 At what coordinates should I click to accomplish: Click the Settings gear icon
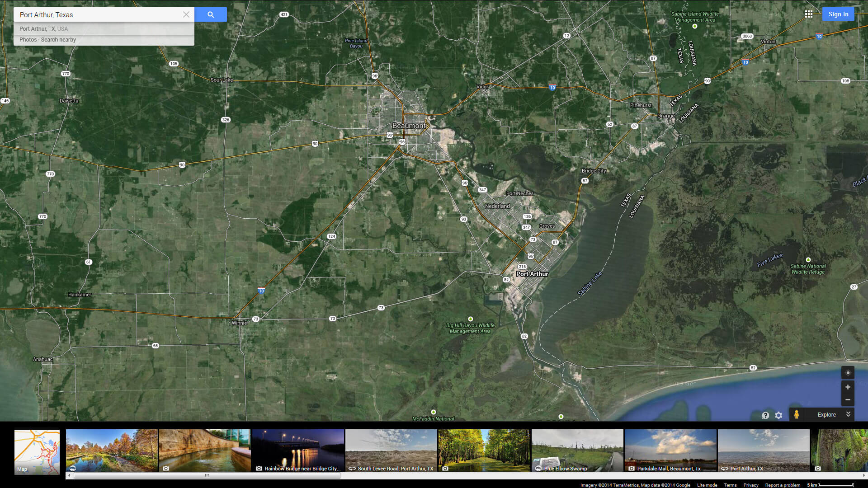pos(778,414)
